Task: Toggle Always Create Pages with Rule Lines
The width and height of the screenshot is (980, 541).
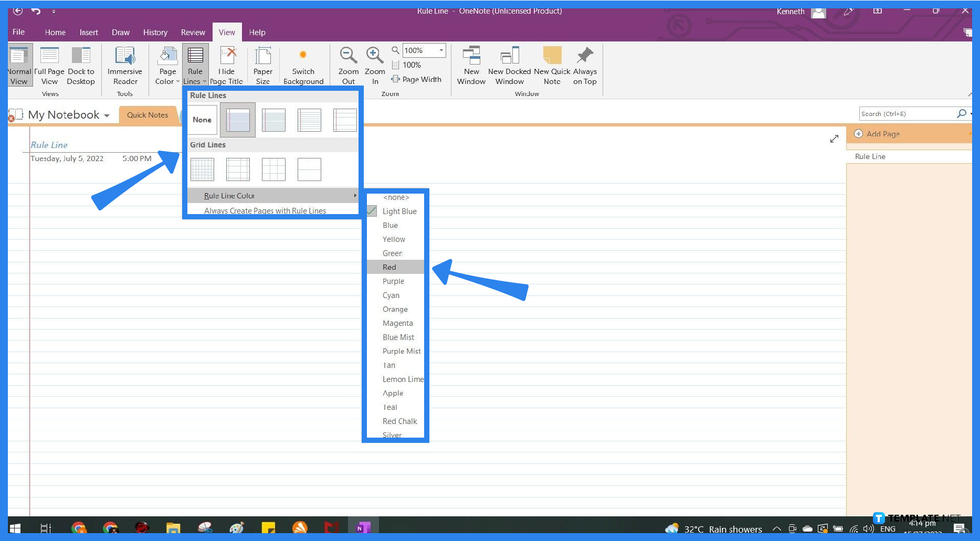Action: coord(266,210)
